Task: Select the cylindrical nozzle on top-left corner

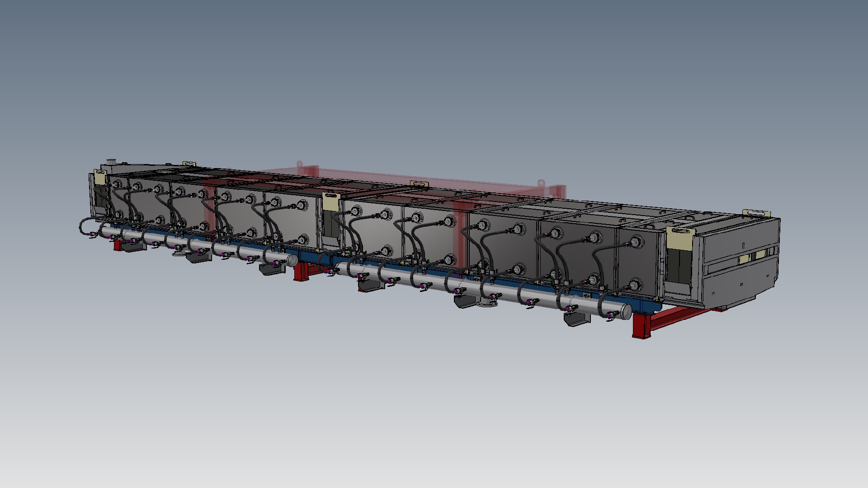Action: (x=111, y=161)
